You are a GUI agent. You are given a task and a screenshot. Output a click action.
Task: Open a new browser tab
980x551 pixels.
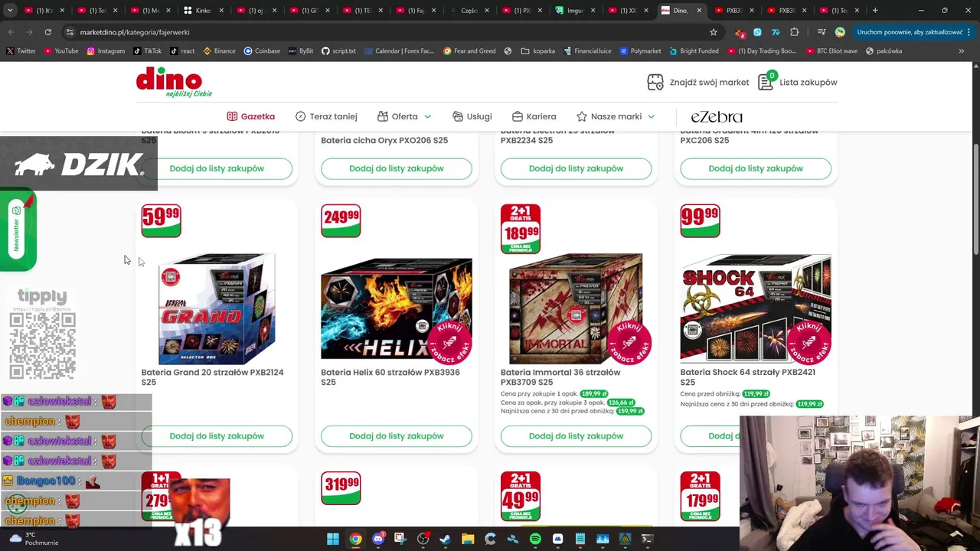[875, 11]
